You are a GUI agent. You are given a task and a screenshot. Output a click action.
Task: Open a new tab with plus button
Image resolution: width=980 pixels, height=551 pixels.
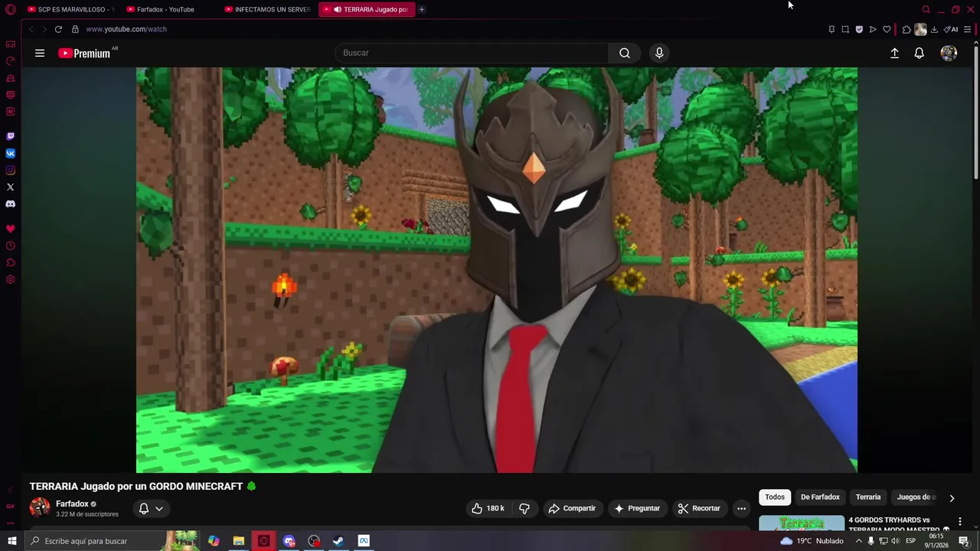(421, 9)
